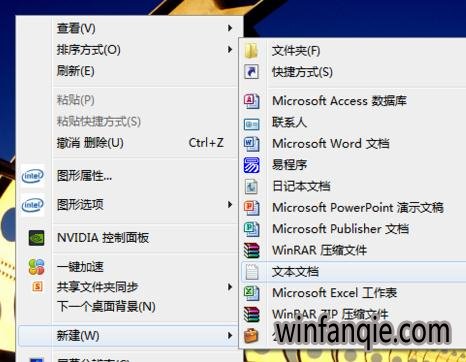Click the PowerPoint presentation icon
Image resolution: width=466 pixels, height=362 pixels.
coord(252,208)
